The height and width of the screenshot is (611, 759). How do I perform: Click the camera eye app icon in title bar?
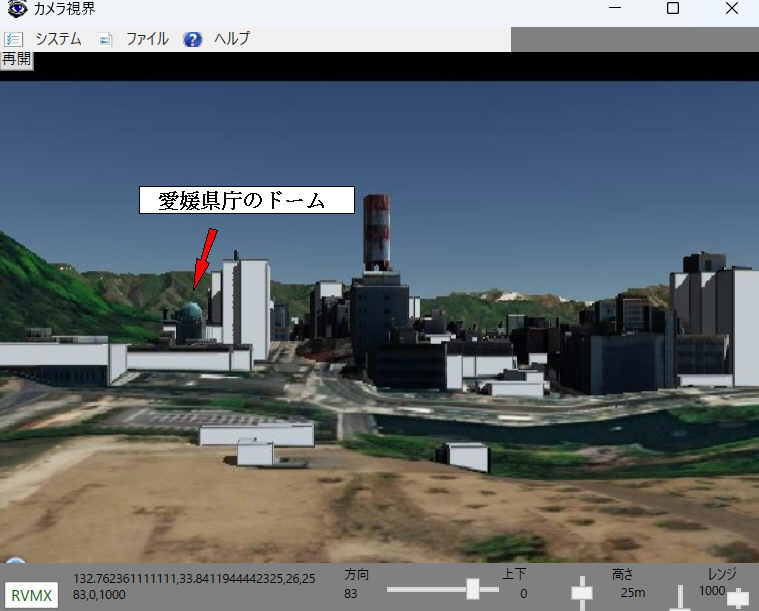click(x=17, y=9)
